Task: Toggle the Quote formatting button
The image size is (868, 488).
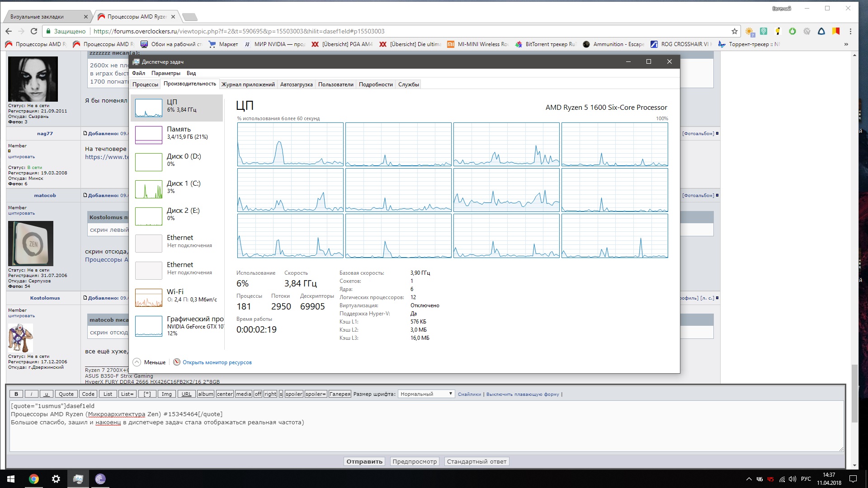Action: [x=66, y=394]
